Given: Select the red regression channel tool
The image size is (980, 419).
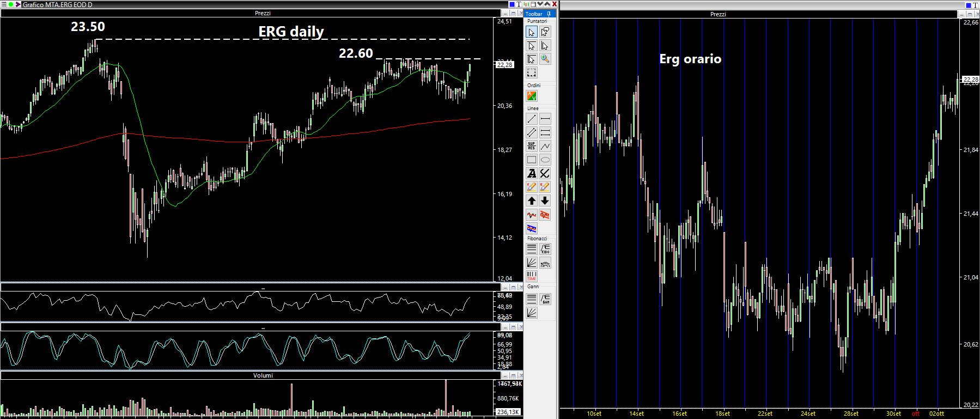Looking at the screenshot, I should [x=545, y=215].
